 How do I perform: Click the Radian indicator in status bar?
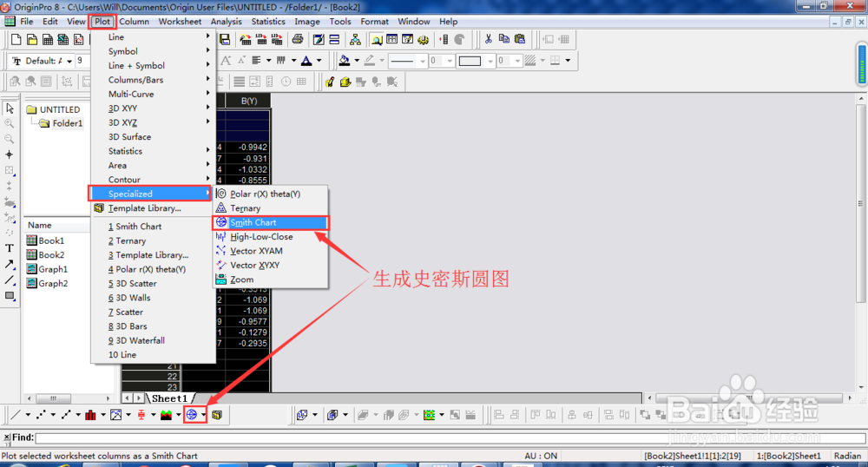point(847,456)
